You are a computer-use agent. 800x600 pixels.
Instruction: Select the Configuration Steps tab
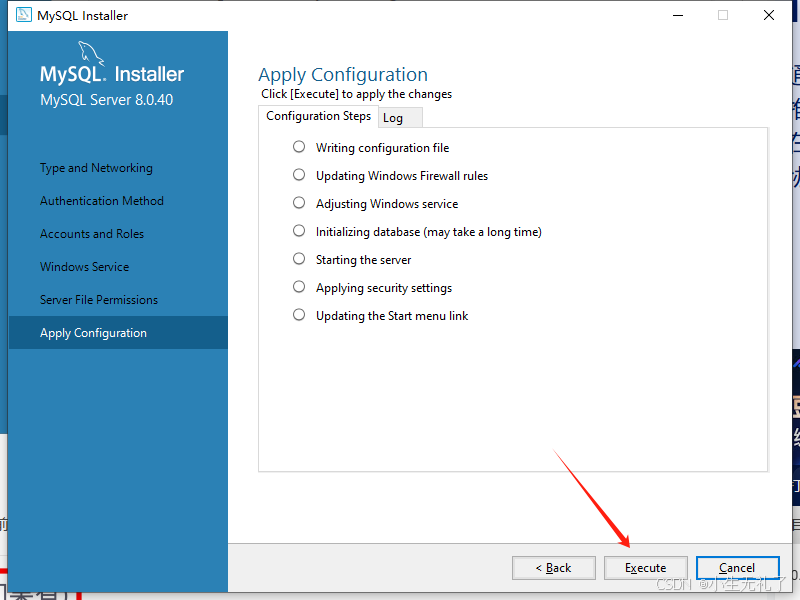(x=318, y=116)
